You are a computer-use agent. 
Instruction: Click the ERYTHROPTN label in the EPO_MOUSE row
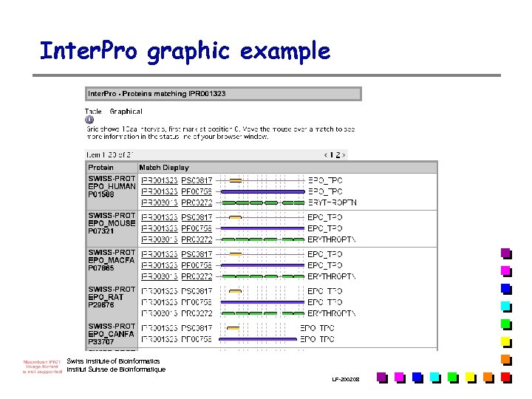coord(332,240)
